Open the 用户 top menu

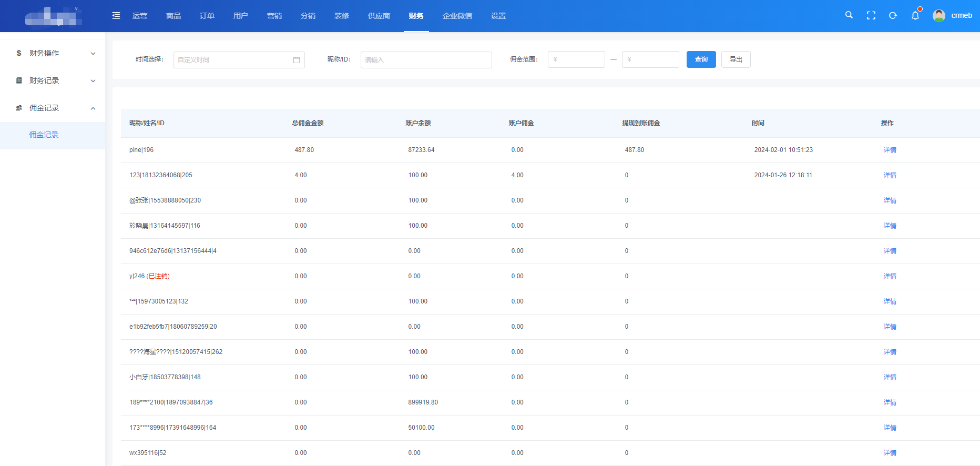point(241,16)
